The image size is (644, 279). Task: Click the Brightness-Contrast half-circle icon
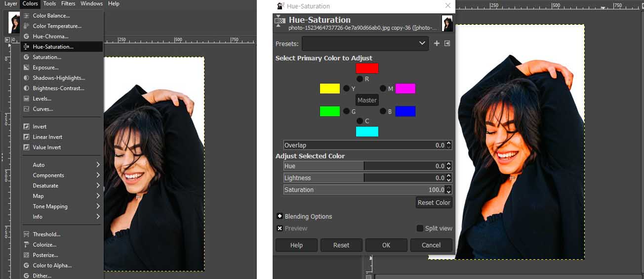coord(27,89)
